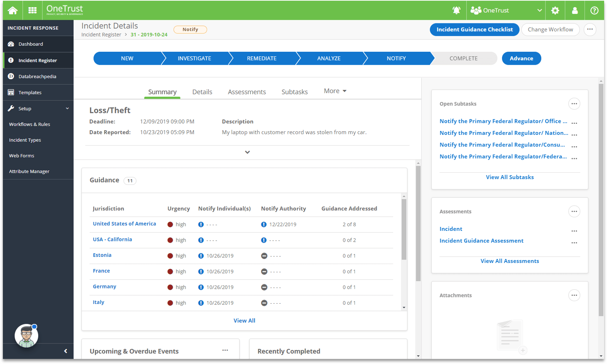
Task: Open Estonia guidance link
Action: (x=102, y=255)
